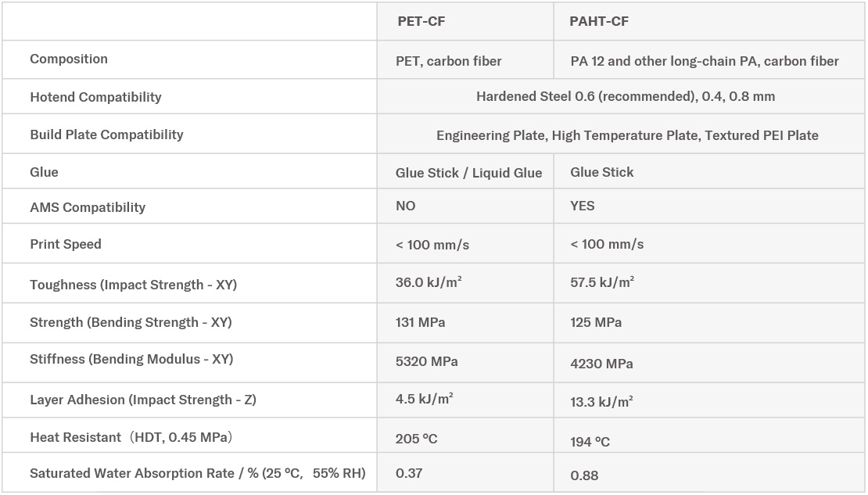
Task: Click the PAHT-CF column header
Action: 600,21
